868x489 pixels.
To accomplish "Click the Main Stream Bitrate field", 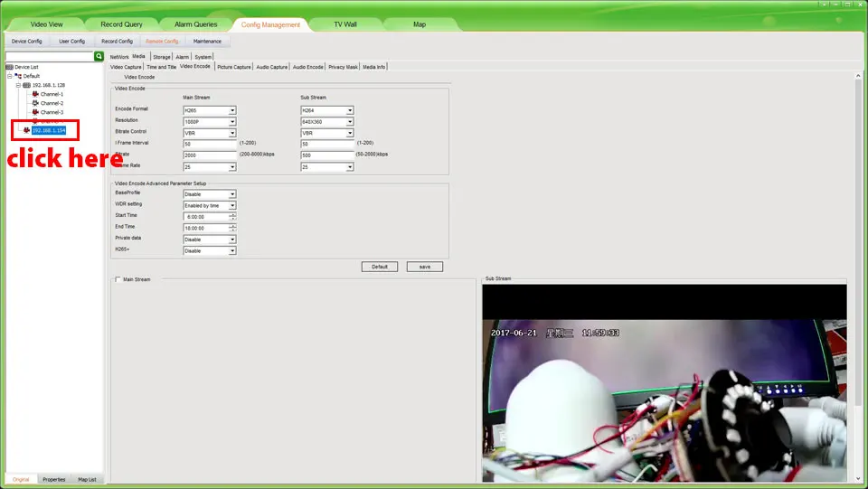I will click(210, 155).
